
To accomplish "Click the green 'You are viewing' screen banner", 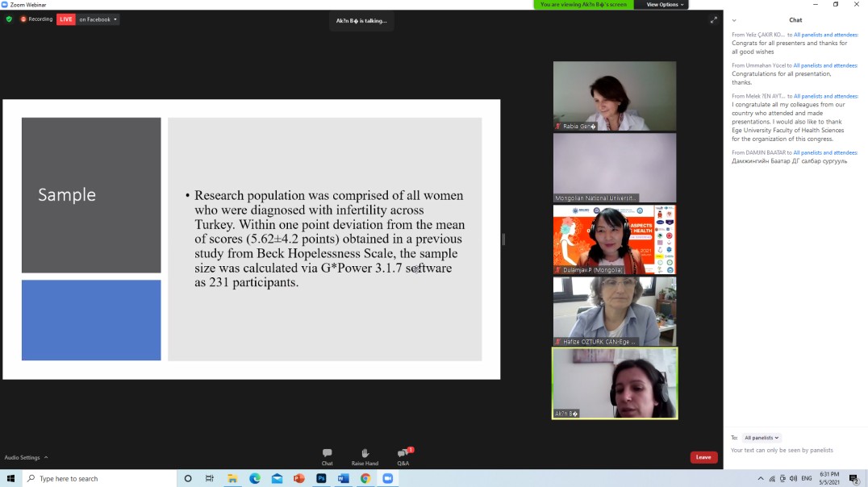I will tap(583, 4).
